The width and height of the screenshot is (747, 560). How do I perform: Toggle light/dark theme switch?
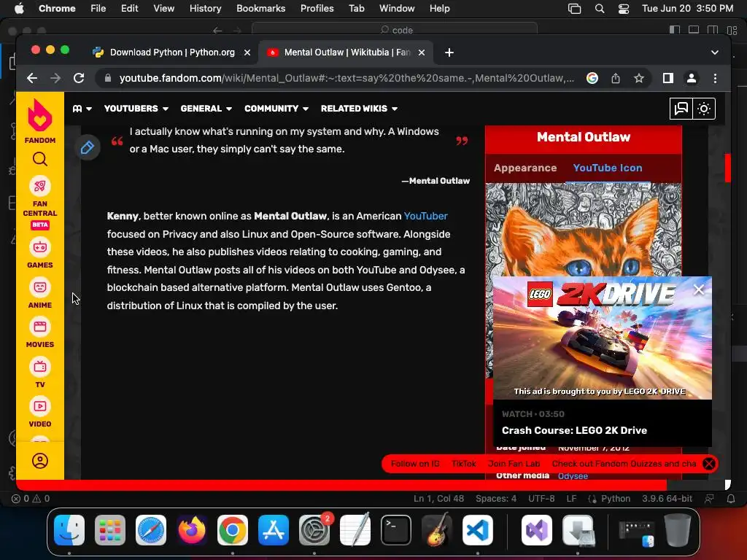point(704,109)
